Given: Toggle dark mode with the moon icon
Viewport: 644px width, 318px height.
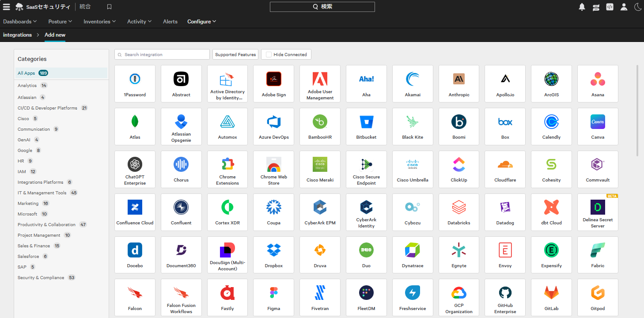Looking at the screenshot, I should pos(638,7).
